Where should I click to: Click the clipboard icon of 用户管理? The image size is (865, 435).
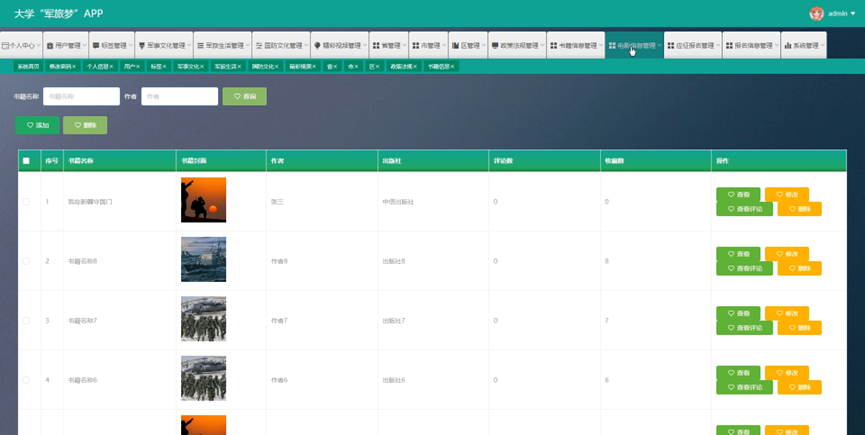(x=50, y=46)
